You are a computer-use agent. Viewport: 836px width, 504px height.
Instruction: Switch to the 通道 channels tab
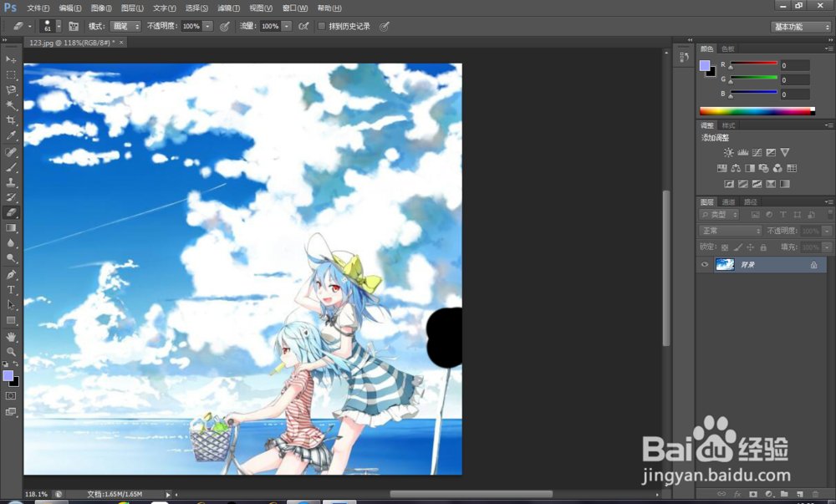point(728,202)
